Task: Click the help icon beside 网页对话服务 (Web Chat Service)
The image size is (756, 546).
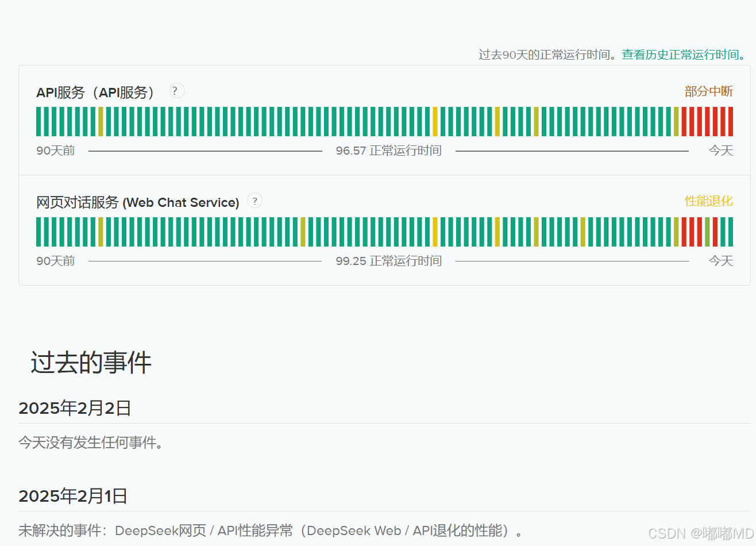Action: click(x=254, y=201)
